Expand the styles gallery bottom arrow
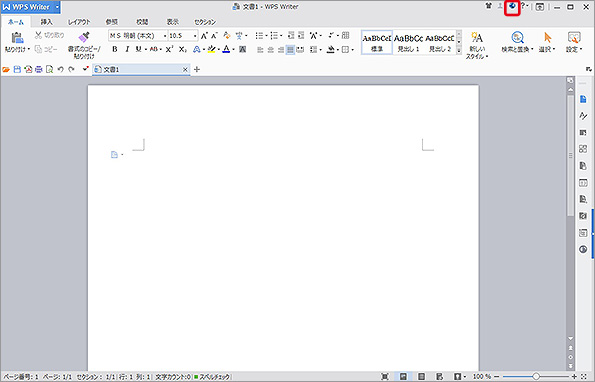This screenshot has height=382, width=595. point(459,50)
